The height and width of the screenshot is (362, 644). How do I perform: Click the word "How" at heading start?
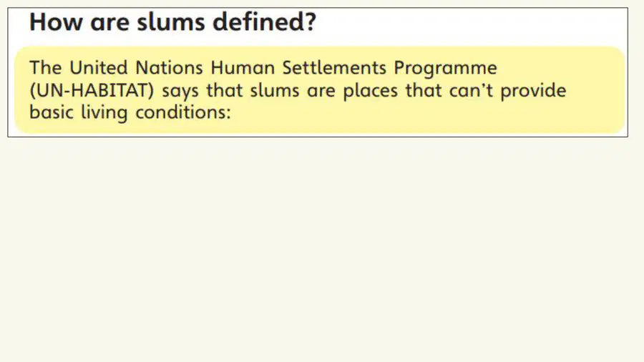click(x=57, y=21)
